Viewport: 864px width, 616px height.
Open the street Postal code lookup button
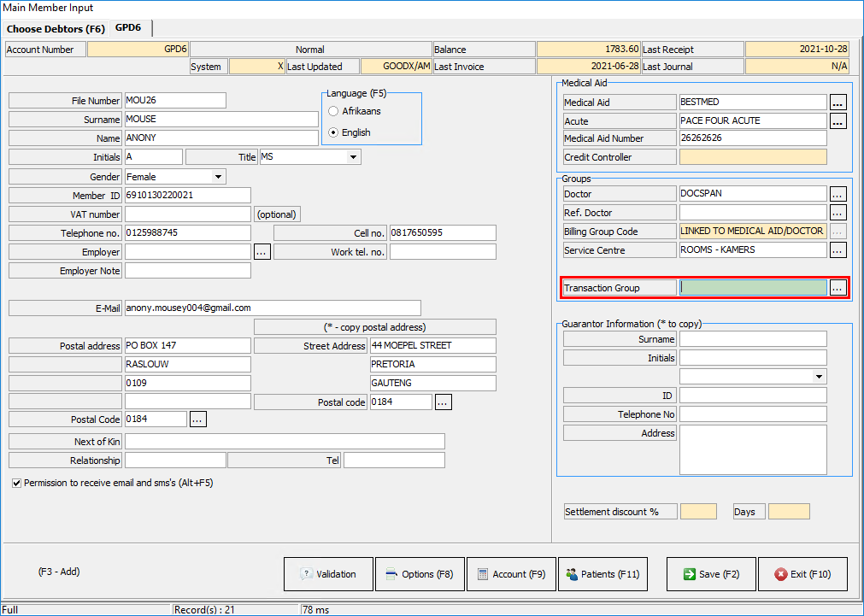(443, 402)
